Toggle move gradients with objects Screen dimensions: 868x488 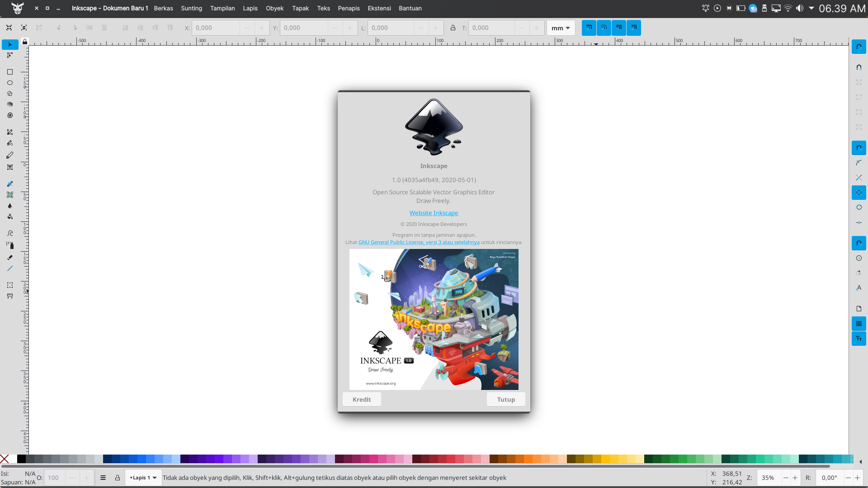point(618,28)
